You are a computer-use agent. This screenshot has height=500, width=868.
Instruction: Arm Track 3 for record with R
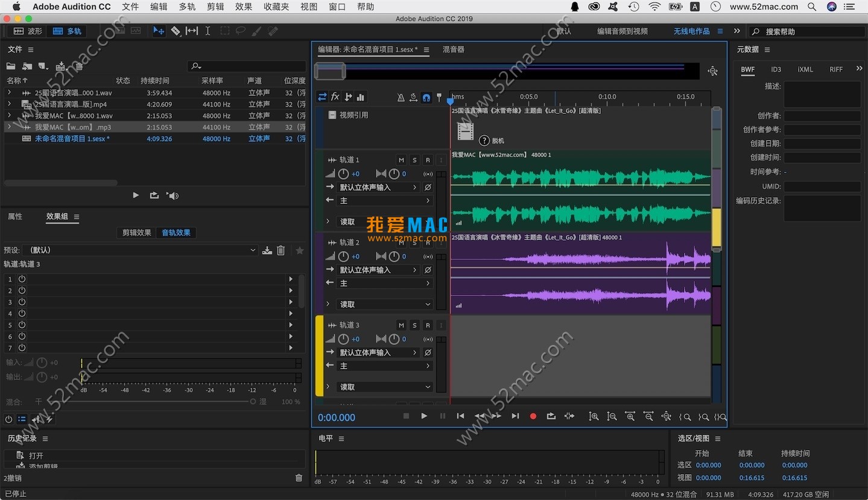point(428,325)
